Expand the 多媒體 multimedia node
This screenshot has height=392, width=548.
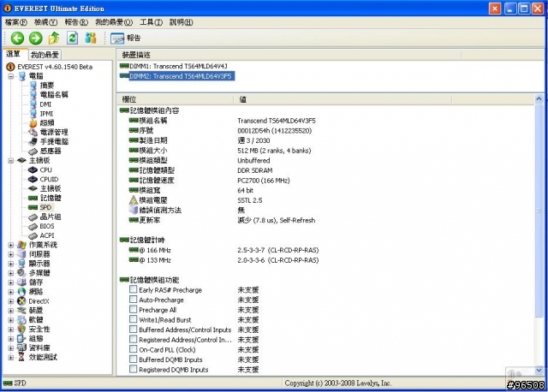[11, 273]
